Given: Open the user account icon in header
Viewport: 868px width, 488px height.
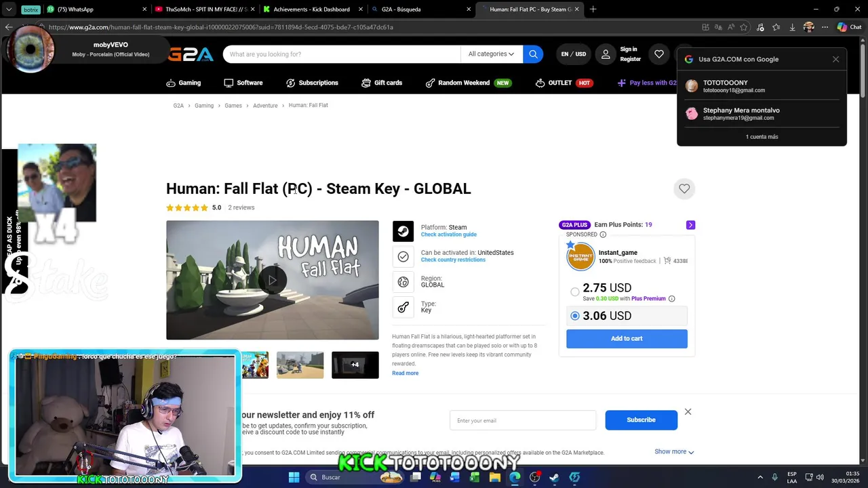Looking at the screenshot, I should point(606,54).
